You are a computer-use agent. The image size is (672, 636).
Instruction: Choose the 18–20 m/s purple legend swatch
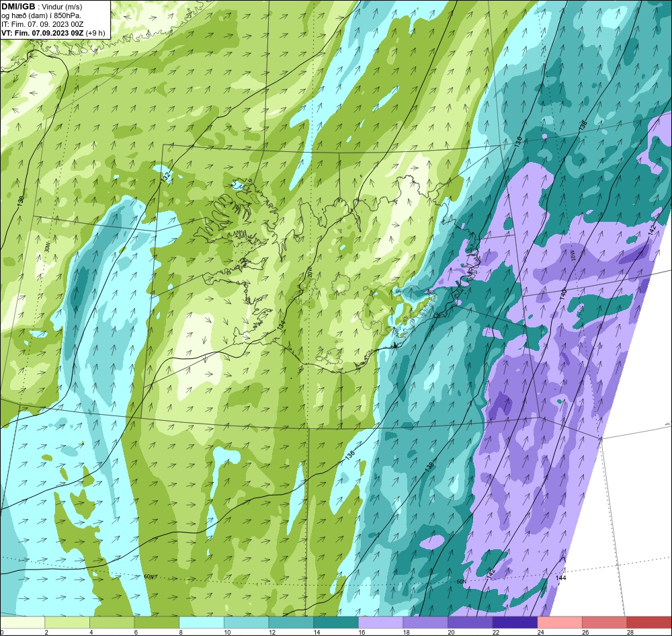pos(425,623)
